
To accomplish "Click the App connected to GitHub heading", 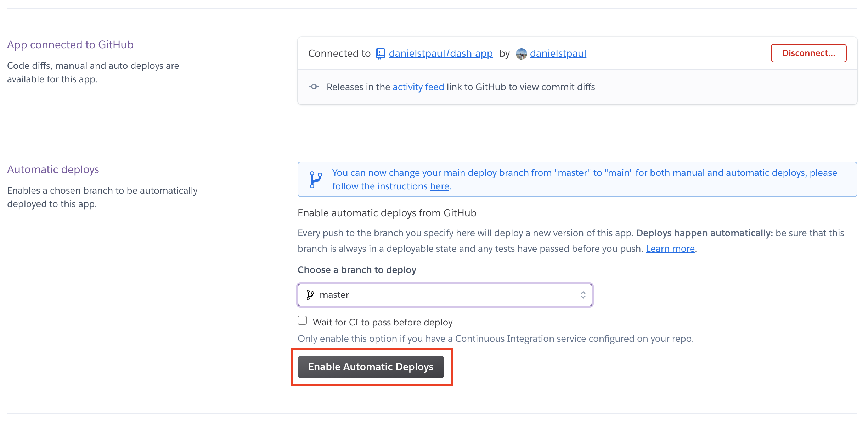I will (x=70, y=45).
